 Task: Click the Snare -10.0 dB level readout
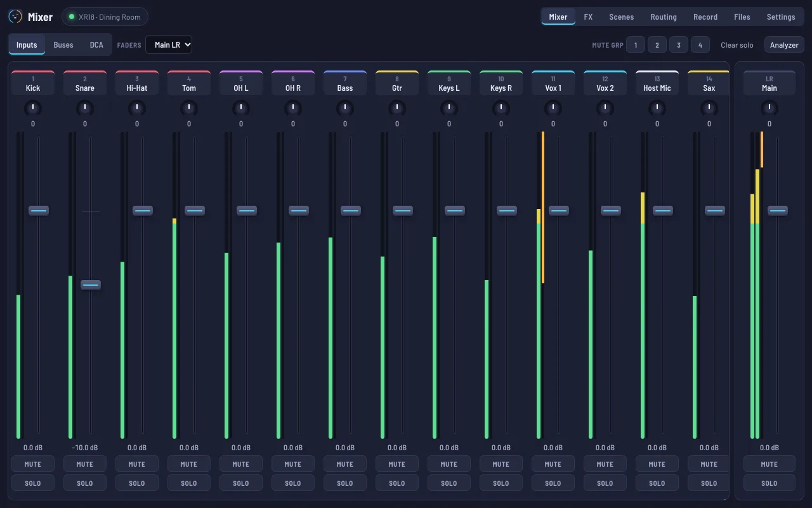point(85,448)
